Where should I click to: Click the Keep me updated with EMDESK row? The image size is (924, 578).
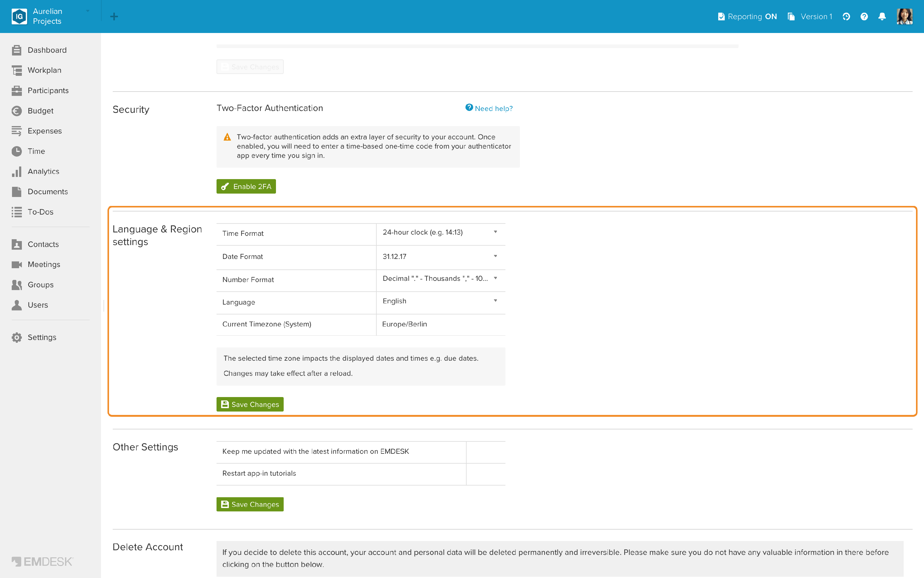360,452
